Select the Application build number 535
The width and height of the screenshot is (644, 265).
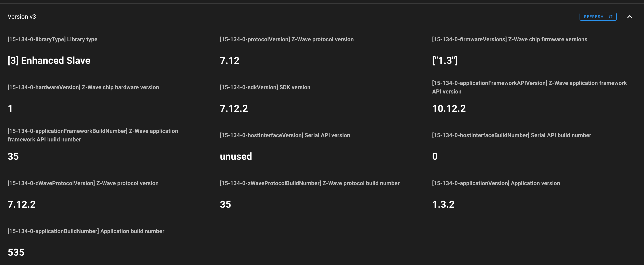(16, 252)
